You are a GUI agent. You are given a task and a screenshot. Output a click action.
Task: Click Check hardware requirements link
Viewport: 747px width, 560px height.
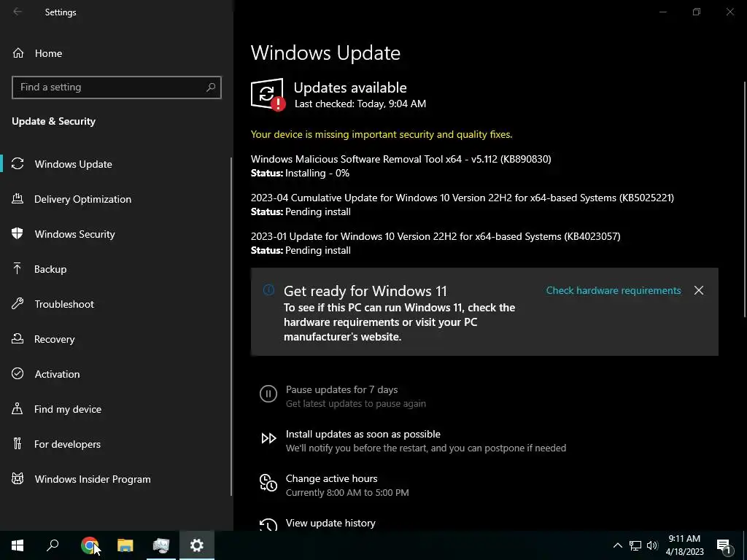(x=613, y=290)
